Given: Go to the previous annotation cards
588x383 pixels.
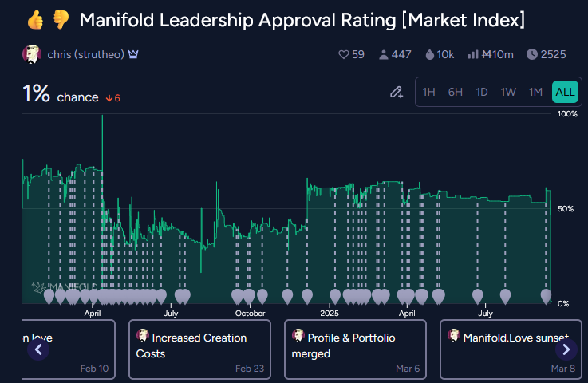Looking at the screenshot, I should (38, 349).
